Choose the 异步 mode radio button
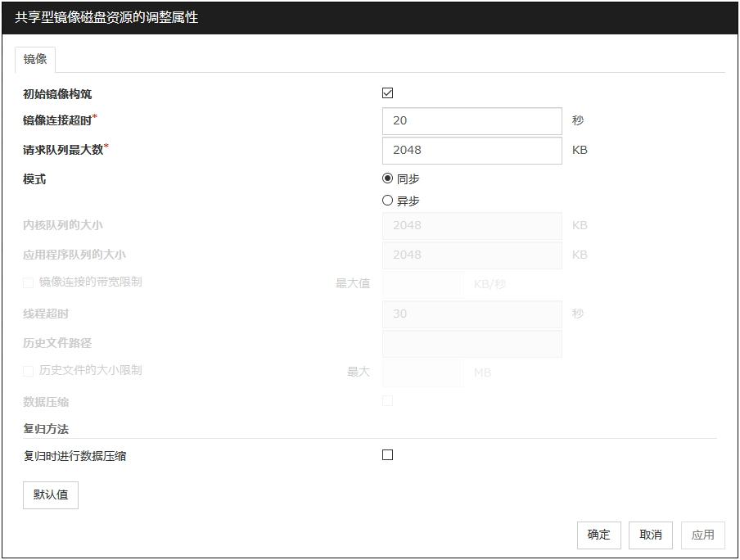This screenshot has width=740, height=560. point(388,201)
